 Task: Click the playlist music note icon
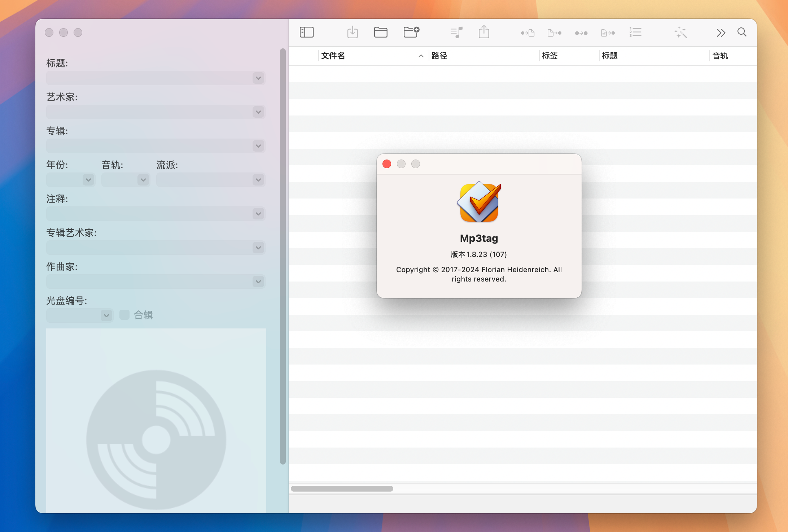click(456, 32)
